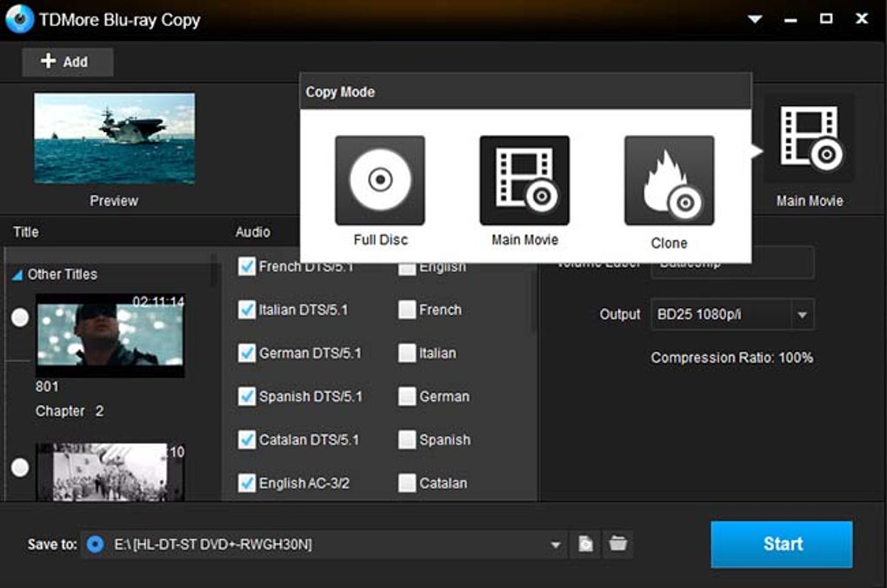Enable the French subtitle checkbox
This screenshot has width=887, height=588.
point(407,310)
